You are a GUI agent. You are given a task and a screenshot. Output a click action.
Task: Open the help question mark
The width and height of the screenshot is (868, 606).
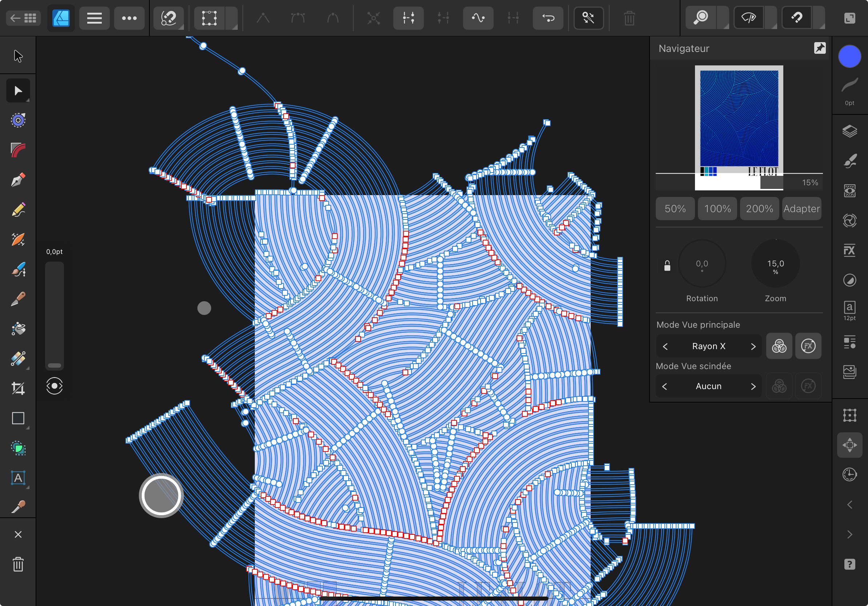tap(849, 564)
